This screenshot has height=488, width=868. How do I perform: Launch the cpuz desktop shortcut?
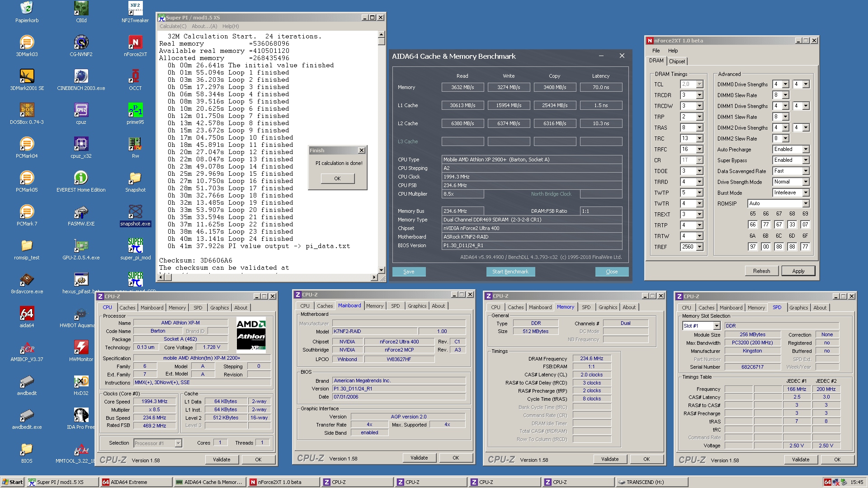pyautogui.click(x=81, y=113)
